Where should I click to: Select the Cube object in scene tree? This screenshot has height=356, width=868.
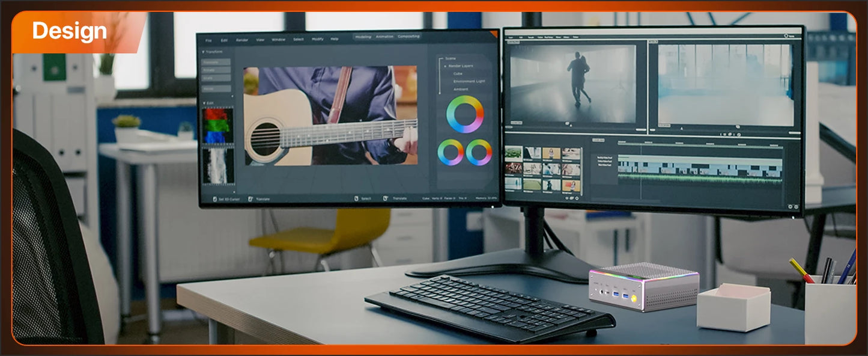(x=458, y=73)
